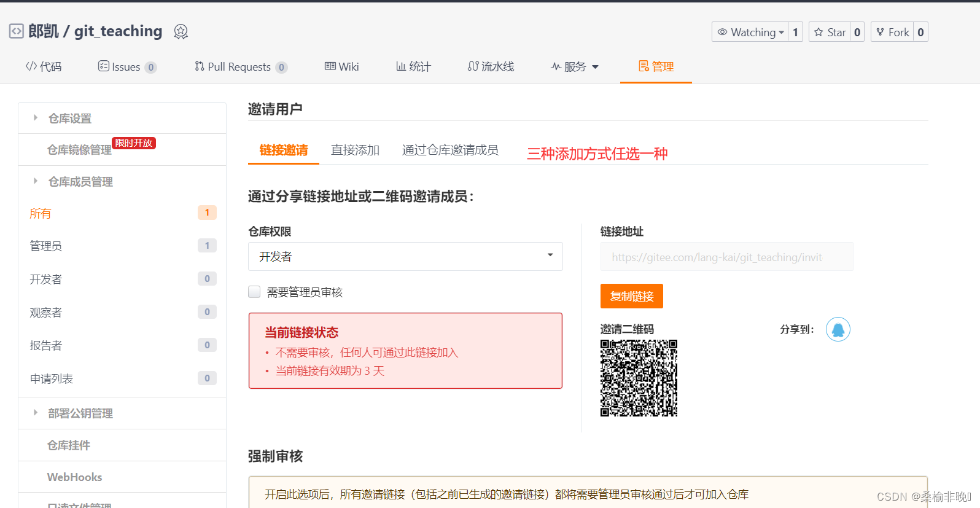Switch to the 直接添加 tab

[355, 150]
